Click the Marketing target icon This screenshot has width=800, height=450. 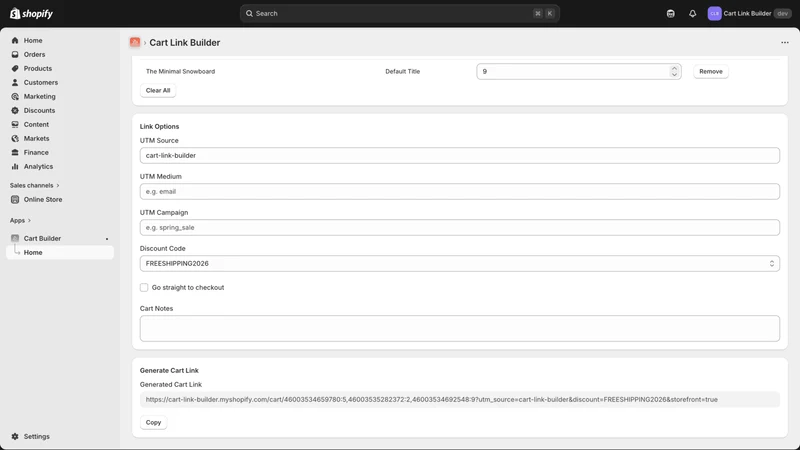(x=15, y=96)
